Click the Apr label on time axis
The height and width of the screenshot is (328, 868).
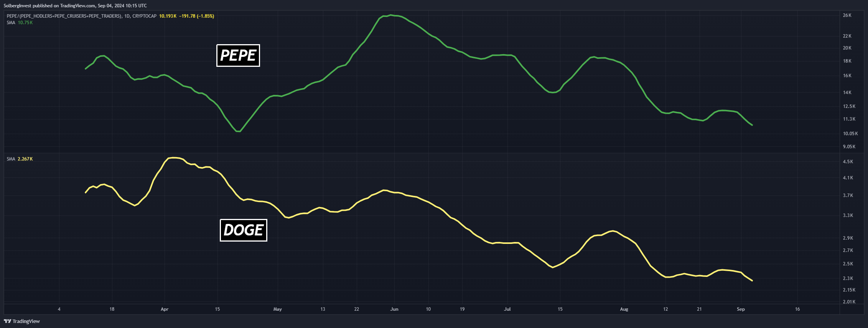tap(165, 309)
